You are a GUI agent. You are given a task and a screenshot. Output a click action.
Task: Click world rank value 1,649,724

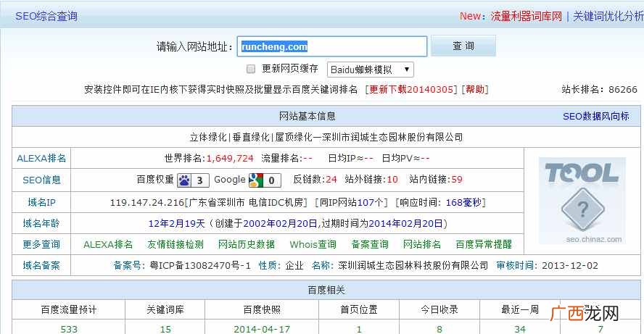tap(230, 159)
